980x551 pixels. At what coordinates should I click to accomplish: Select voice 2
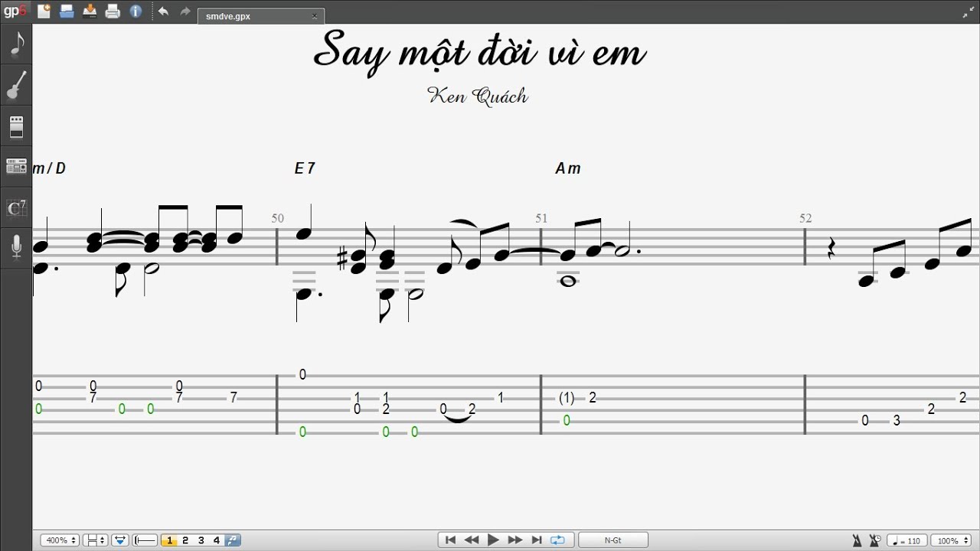185,540
